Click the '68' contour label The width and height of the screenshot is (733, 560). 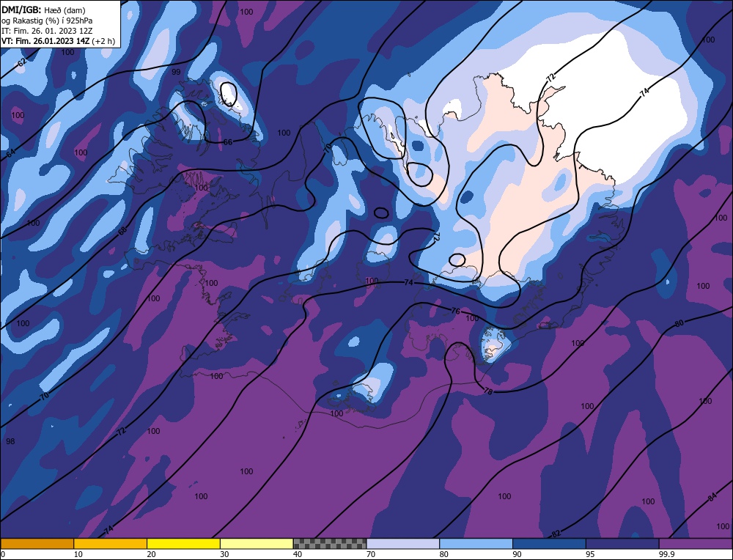tap(122, 230)
